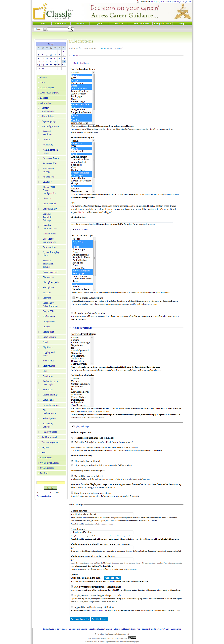Open the Creative Commons license badge
Viewport: 224px width, 644px height.
coord(132,638)
